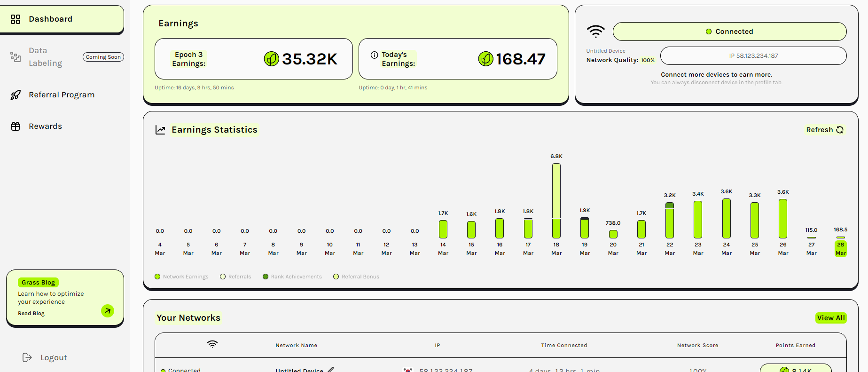Click the Dashboard grid icon
Image resolution: width=868 pixels, height=372 pixels.
click(16, 19)
